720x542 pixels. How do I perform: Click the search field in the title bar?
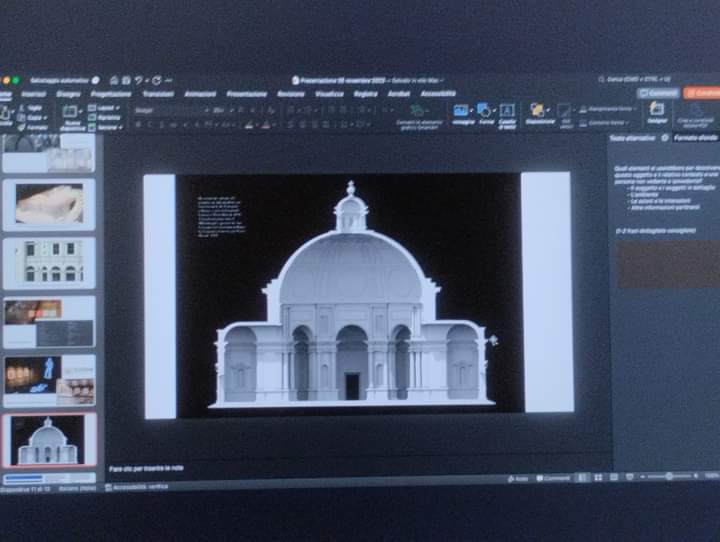[636, 79]
